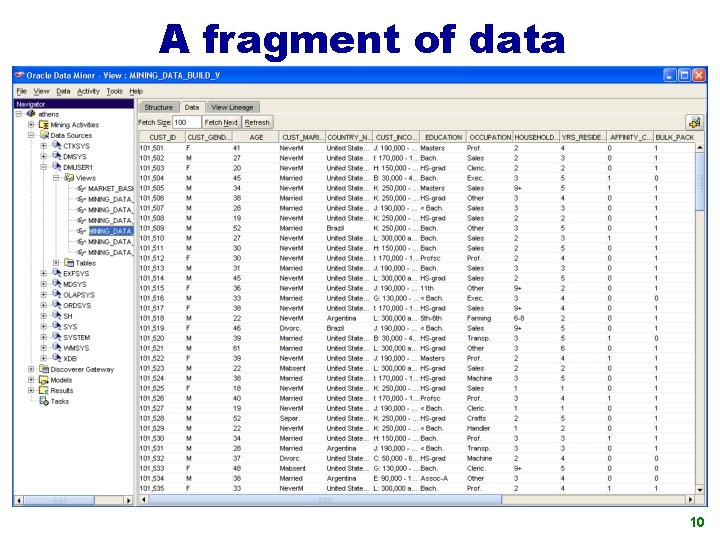Expand the CTXSYS node
The width and height of the screenshot is (720, 540).
(44, 146)
